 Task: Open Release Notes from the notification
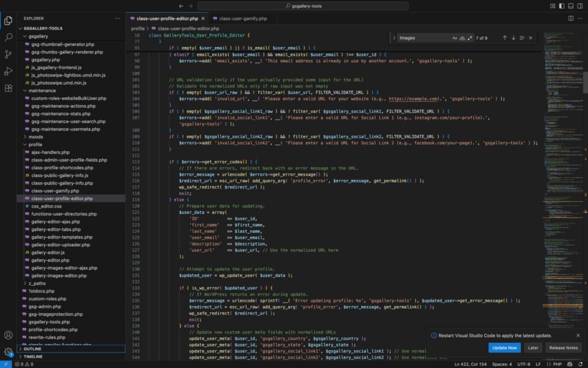(x=563, y=347)
